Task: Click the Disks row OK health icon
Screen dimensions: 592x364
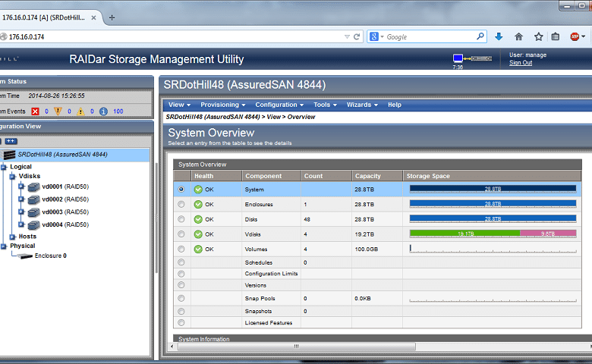Action: (198, 219)
